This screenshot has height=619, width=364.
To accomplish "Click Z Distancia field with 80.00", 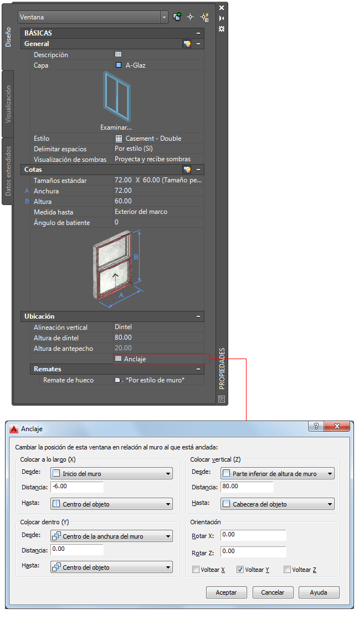I will click(x=247, y=487).
